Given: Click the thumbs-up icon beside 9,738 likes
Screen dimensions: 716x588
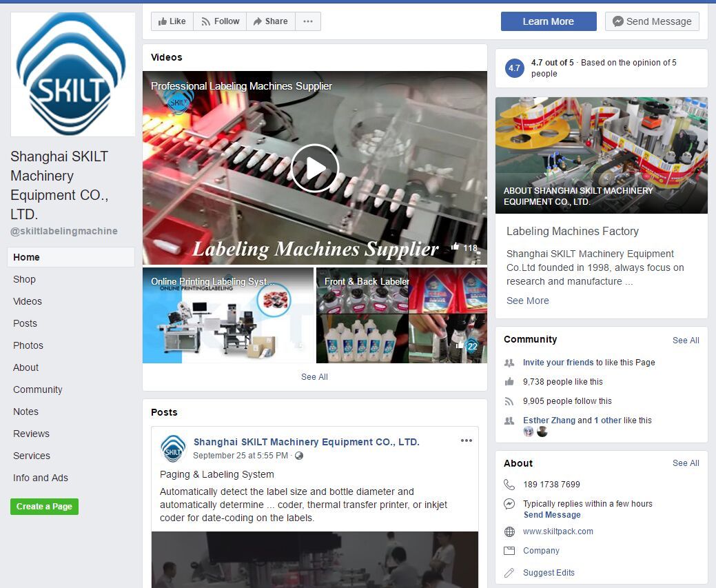Looking at the screenshot, I should (509, 381).
